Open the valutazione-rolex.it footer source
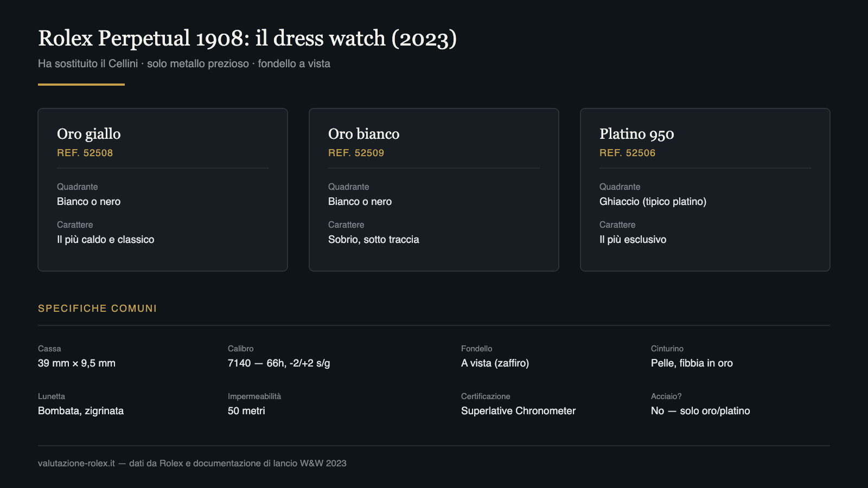This screenshot has width=868, height=488. point(76,464)
